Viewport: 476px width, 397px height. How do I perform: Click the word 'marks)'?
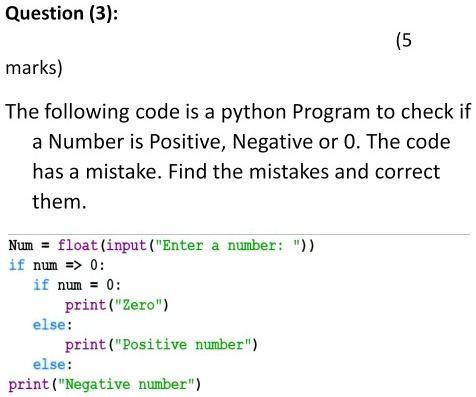(34, 68)
